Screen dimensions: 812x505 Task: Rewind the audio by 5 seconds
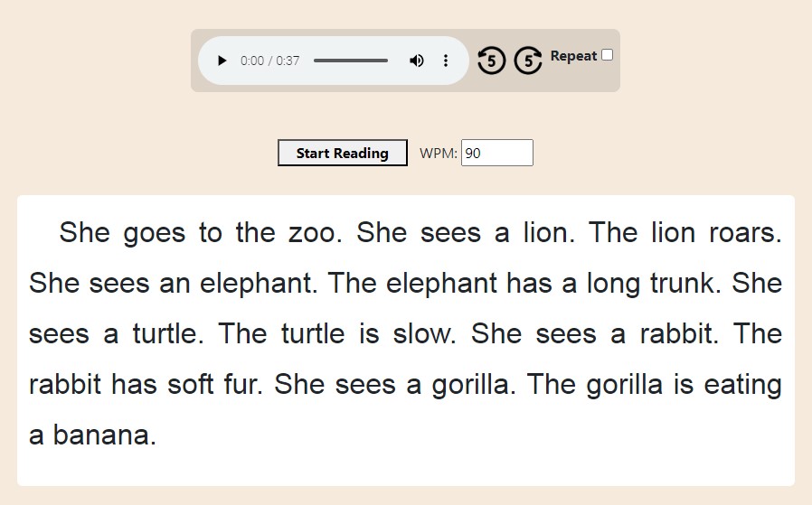tap(491, 61)
